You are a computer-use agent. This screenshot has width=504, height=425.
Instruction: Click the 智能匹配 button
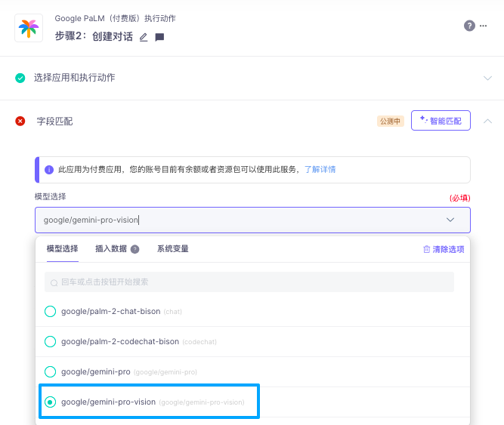[x=441, y=120]
